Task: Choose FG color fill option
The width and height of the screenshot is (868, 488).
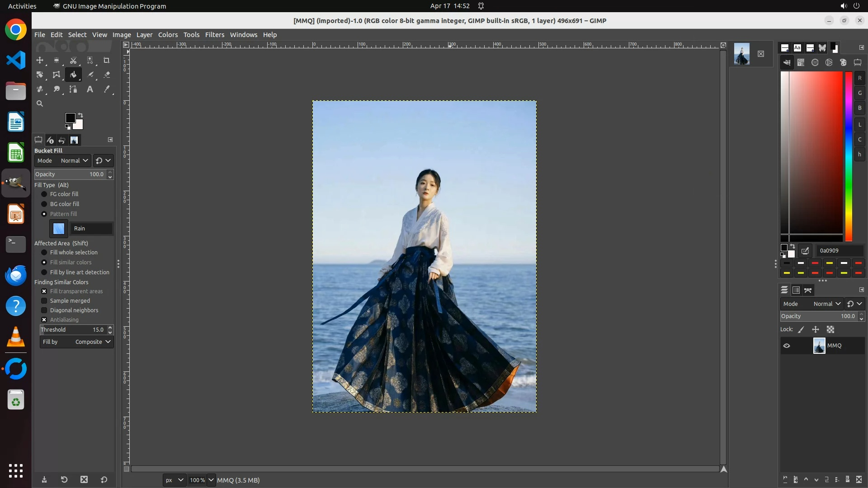Action: (x=44, y=194)
